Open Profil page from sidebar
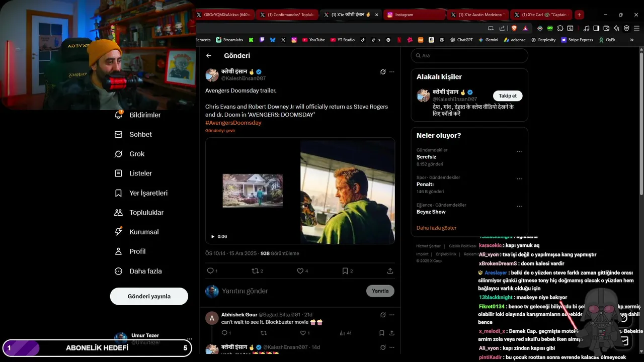This screenshot has width=644, height=362. click(130, 251)
